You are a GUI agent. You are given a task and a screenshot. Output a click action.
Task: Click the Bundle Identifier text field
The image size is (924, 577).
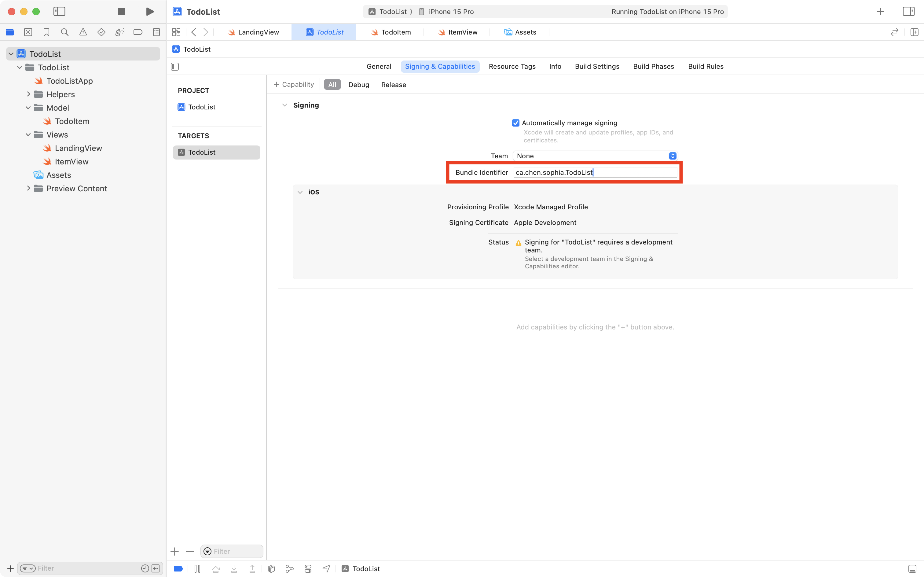click(x=595, y=172)
